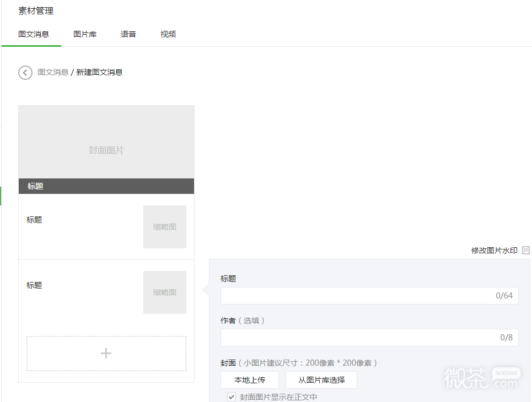Screen dimensions: 532x402
Task: Click the 封面图片 cover image placeholder
Action: [x=106, y=142]
